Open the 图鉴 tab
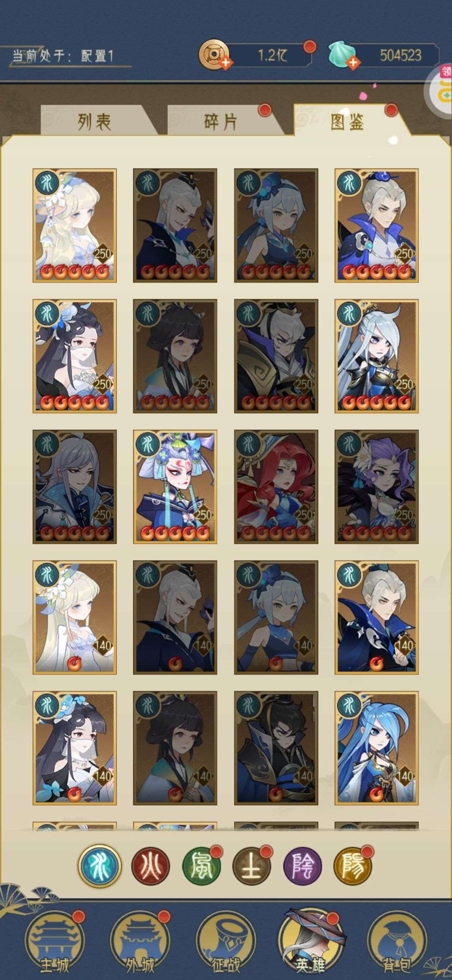 click(347, 121)
